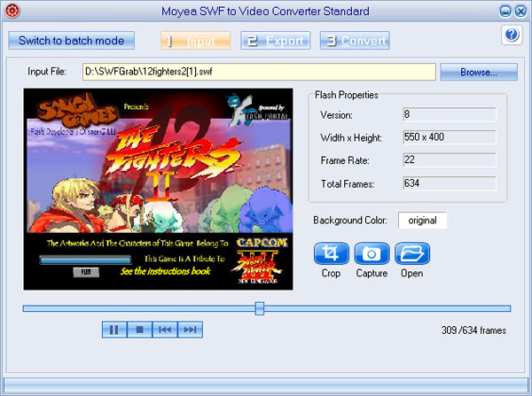Stop the Flash preview playback

pos(139,330)
